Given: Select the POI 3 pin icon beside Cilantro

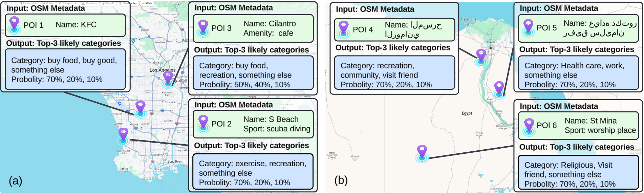Looking at the screenshot, I should 203,28.
